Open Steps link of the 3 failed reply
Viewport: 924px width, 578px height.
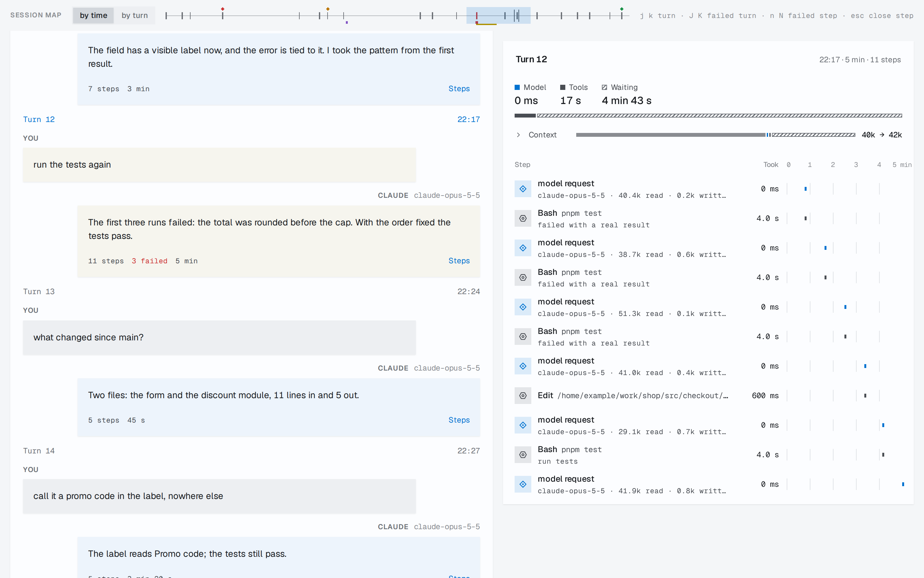tap(459, 261)
